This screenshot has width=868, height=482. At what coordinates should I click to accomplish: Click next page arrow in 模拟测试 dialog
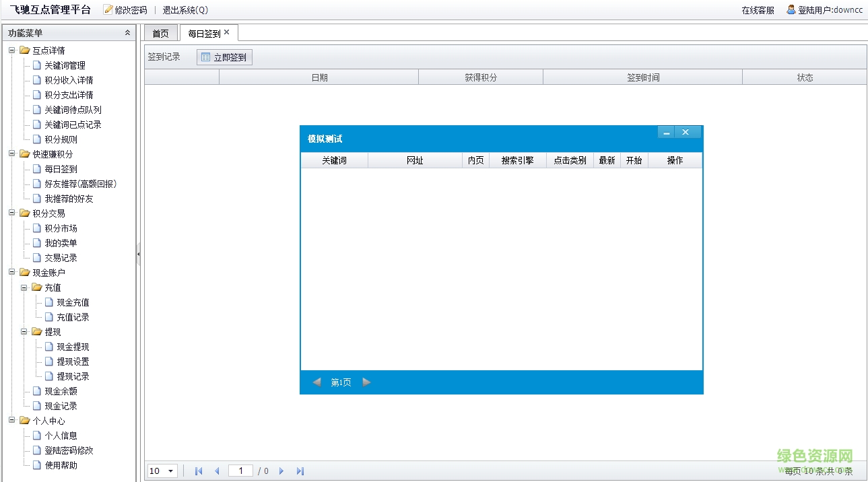coord(366,382)
